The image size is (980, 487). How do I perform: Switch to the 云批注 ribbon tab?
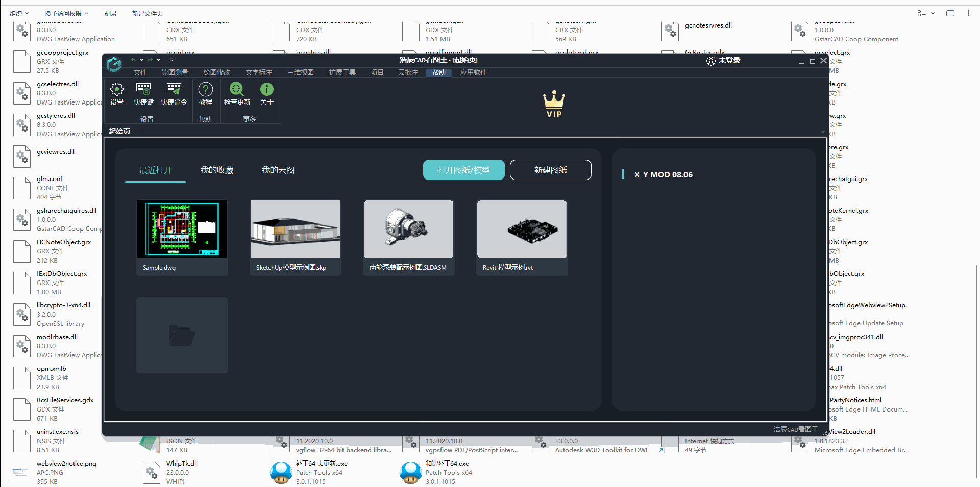(x=408, y=72)
